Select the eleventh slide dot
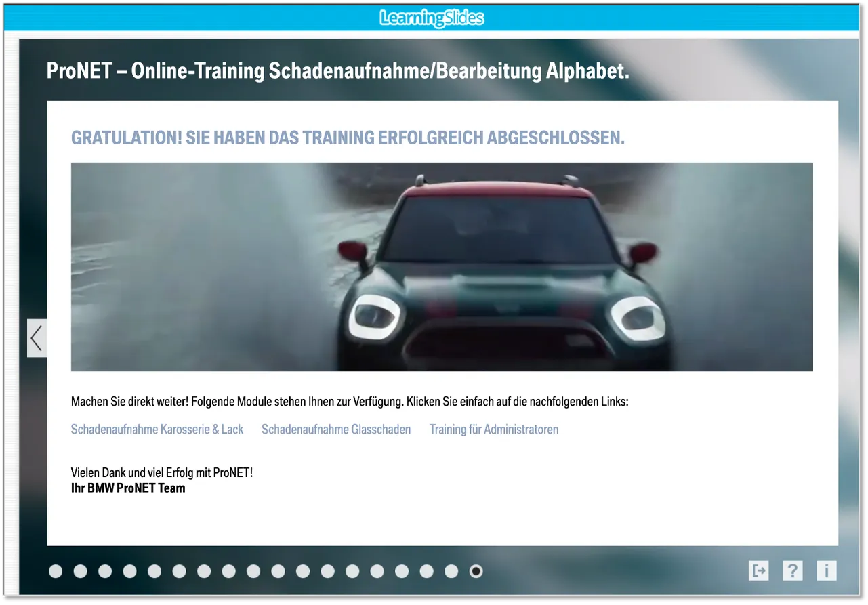Screen dimensions: 868x605 pyautogui.click(x=303, y=572)
